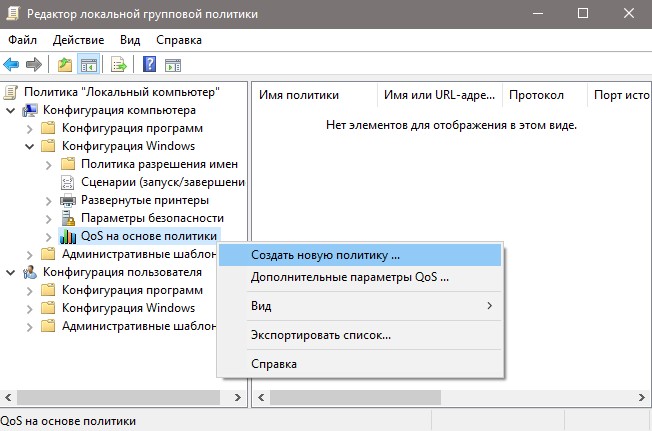Click the Порт источника column header
This screenshot has height=431, width=652.
(619, 95)
